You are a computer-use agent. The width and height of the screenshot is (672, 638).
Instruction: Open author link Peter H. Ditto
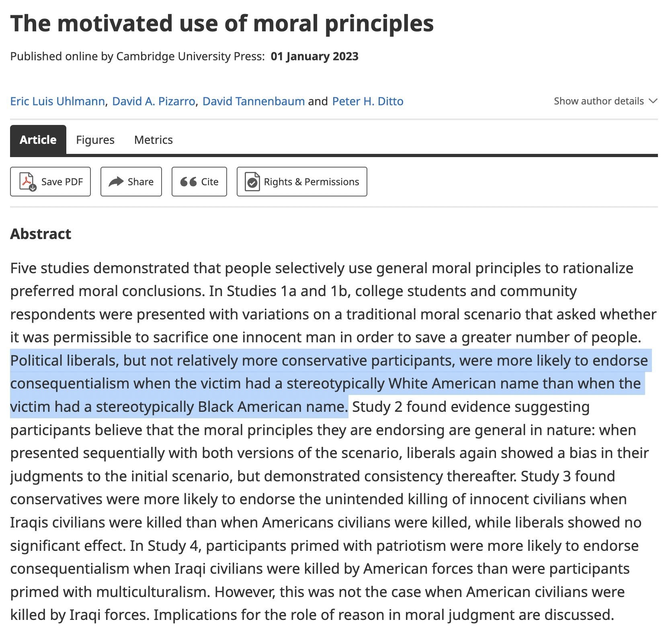click(367, 101)
